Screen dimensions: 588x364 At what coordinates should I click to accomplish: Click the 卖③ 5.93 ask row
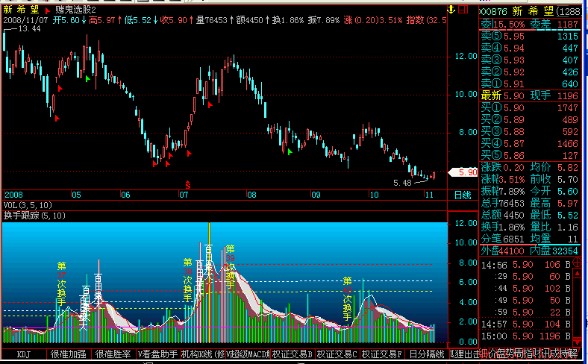(x=530, y=60)
